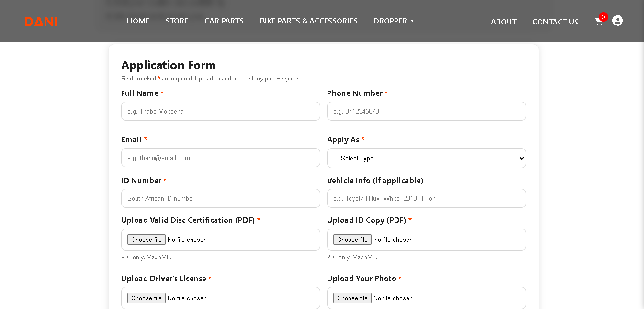The image size is (644, 309).
Task: Open the About page link
Action: click(x=504, y=22)
